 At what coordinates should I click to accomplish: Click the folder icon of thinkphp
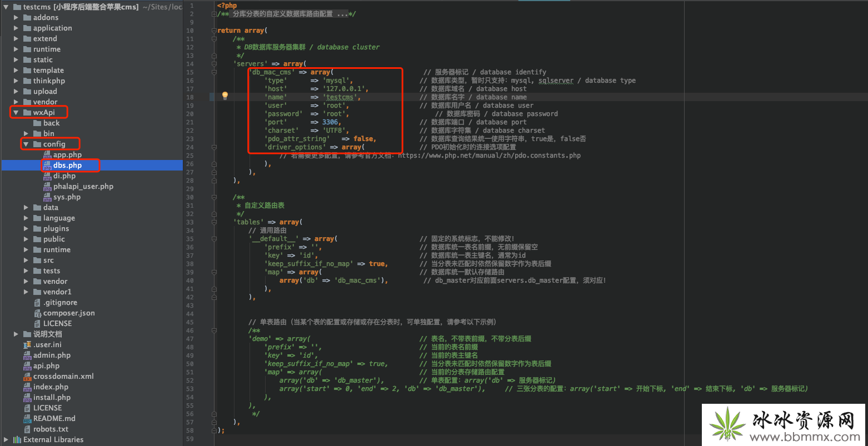click(x=27, y=81)
